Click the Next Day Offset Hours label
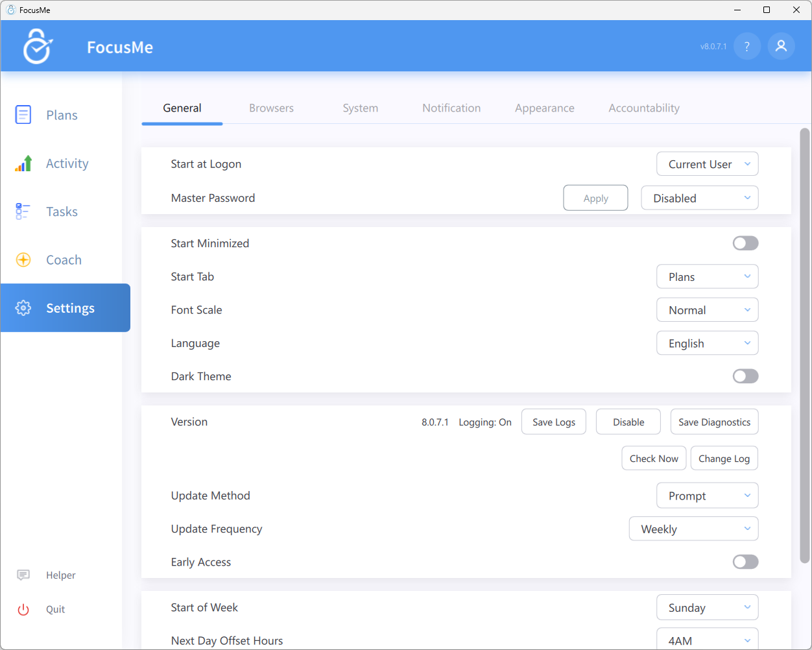This screenshot has width=812, height=650. pyautogui.click(x=227, y=641)
